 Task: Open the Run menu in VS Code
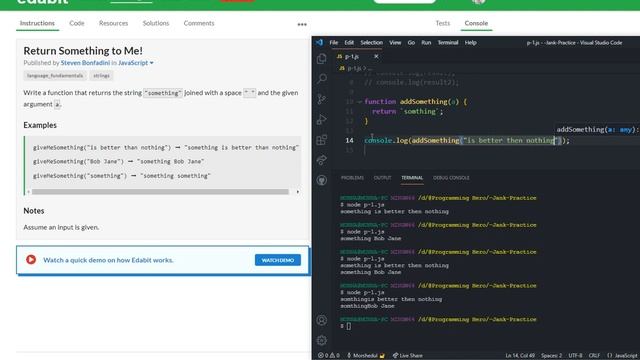426,42
